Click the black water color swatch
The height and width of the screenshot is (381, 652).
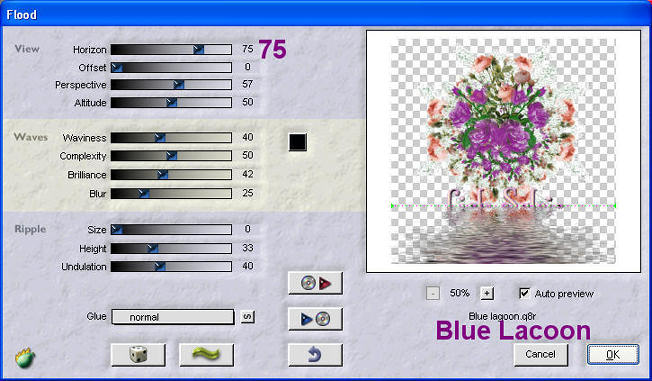[298, 142]
